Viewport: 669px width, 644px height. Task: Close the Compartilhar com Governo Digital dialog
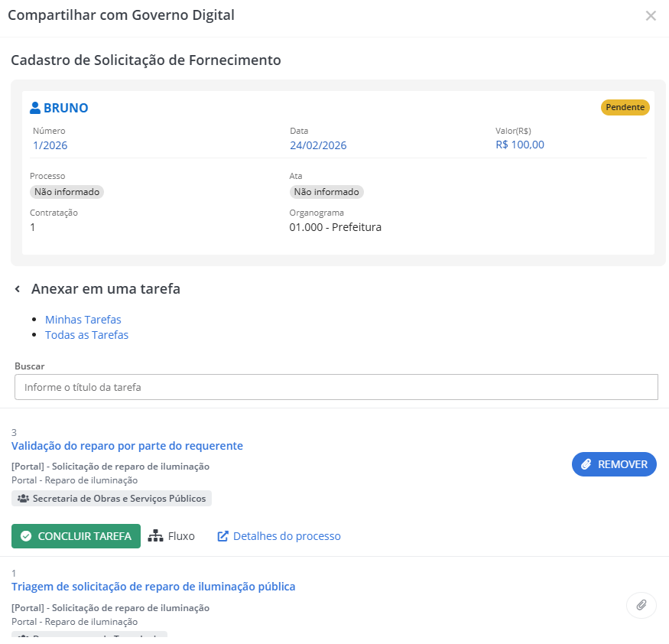click(x=651, y=16)
